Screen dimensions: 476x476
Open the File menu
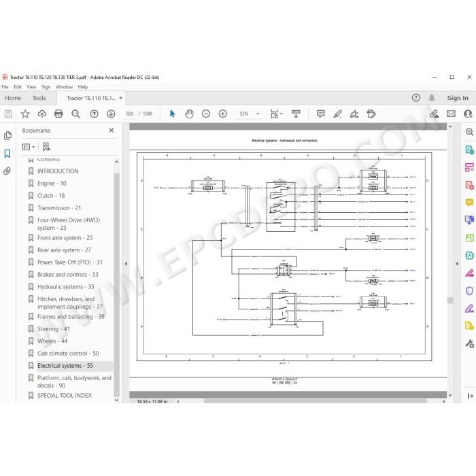point(5,87)
